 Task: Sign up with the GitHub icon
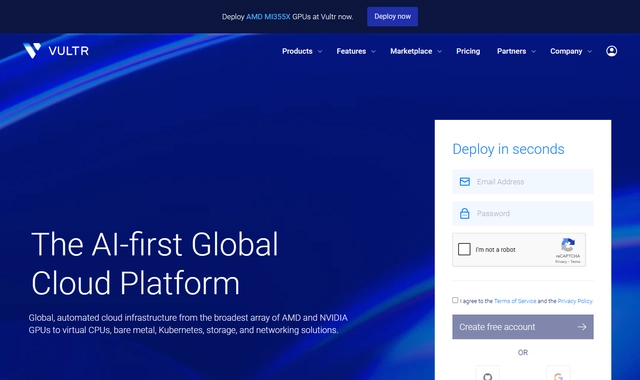pos(487,376)
